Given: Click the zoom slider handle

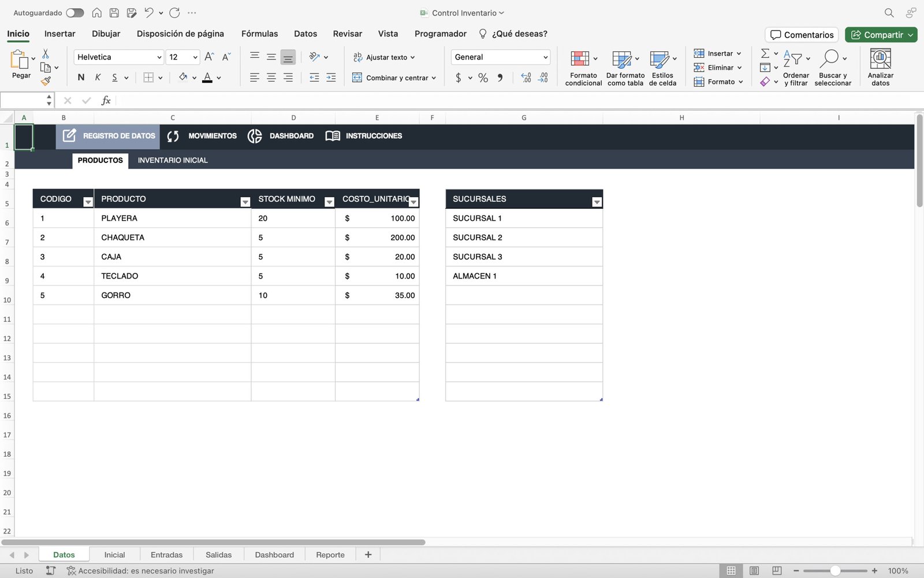Looking at the screenshot, I should tap(835, 570).
